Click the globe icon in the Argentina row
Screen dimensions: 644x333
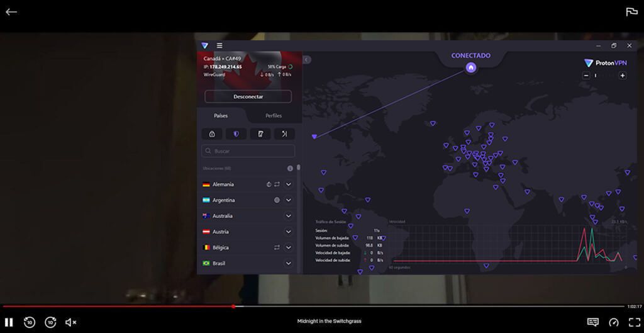point(277,200)
